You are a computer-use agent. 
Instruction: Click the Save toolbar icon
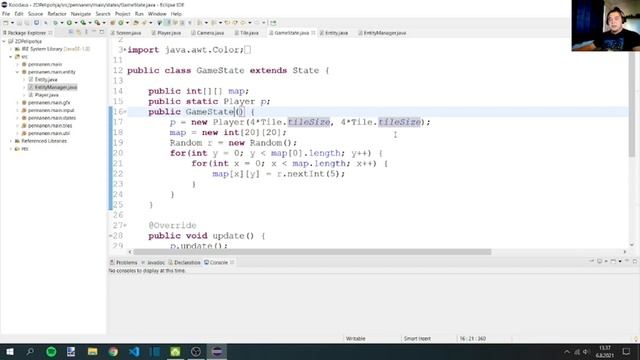coord(20,23)
